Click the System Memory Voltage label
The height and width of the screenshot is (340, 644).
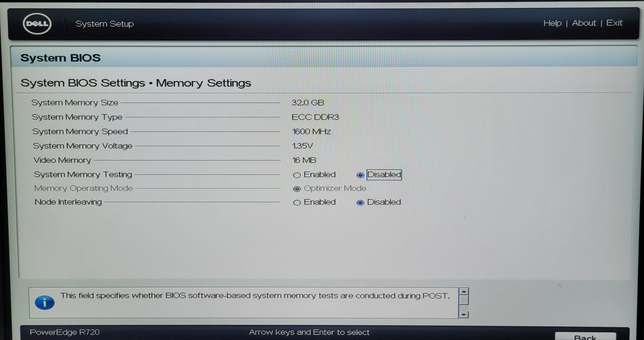(x=83, y=146)
